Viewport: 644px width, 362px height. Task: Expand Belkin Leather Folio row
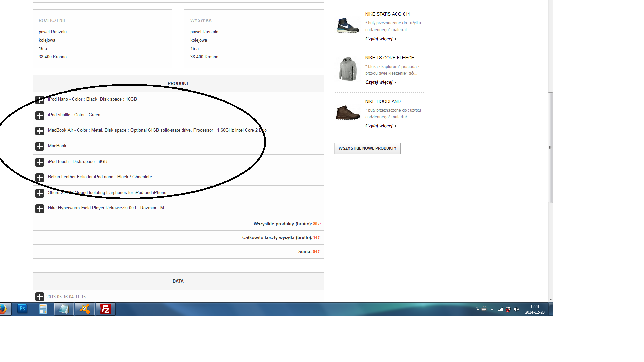click(40, 178)
